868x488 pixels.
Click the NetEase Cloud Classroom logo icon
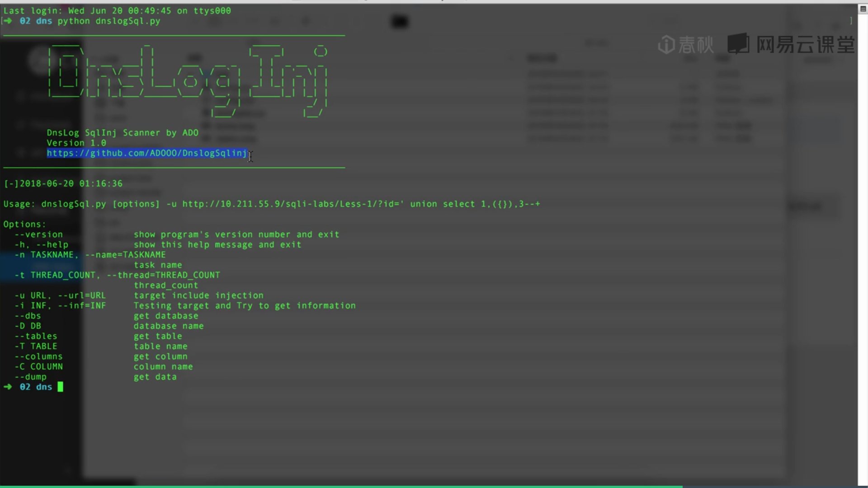[x=738, y=44]
